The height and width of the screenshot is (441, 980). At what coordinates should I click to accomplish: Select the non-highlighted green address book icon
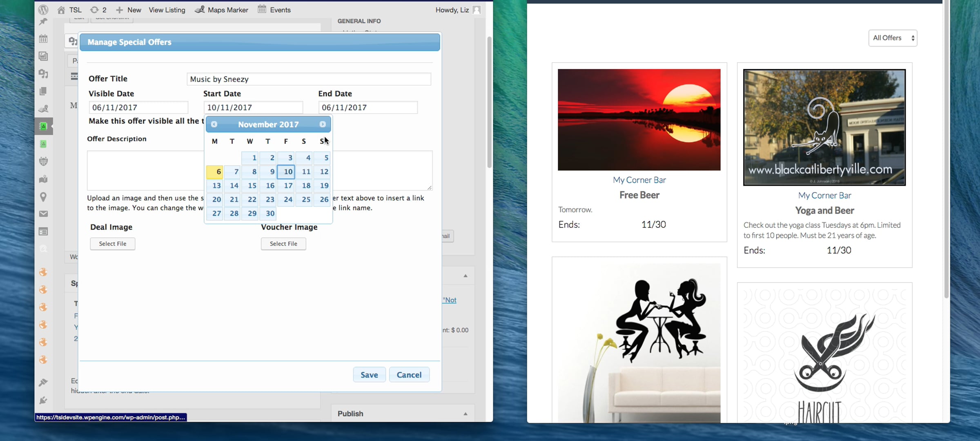coord(43,144)
